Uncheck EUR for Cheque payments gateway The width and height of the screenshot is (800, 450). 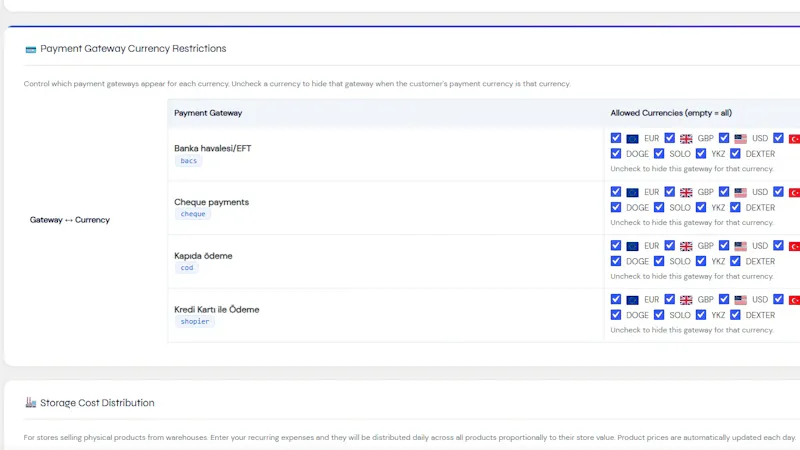pos(616,191)
